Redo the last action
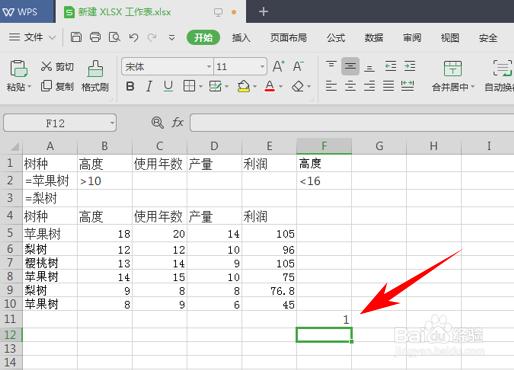The width and height of the screenshot is (514, 370). pos(152,37)
